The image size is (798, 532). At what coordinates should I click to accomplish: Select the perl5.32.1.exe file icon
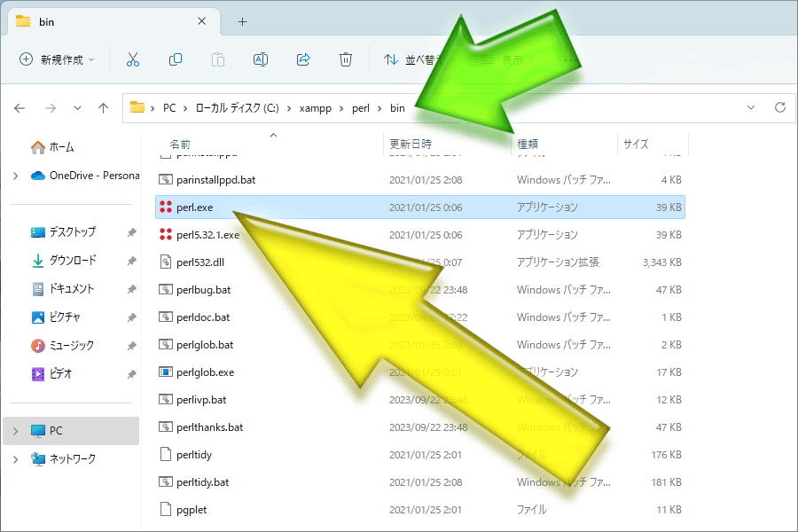pos(166,235)
